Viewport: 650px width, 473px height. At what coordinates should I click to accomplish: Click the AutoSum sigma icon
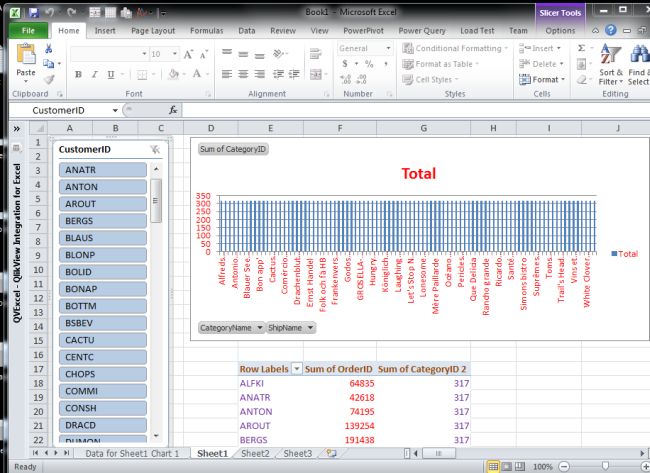tap(581, 47)
